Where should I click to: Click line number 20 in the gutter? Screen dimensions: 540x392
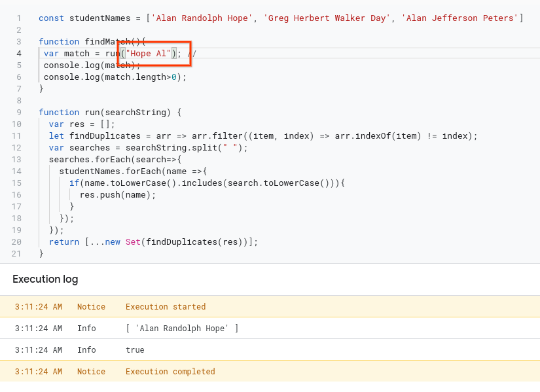[16, 242]
